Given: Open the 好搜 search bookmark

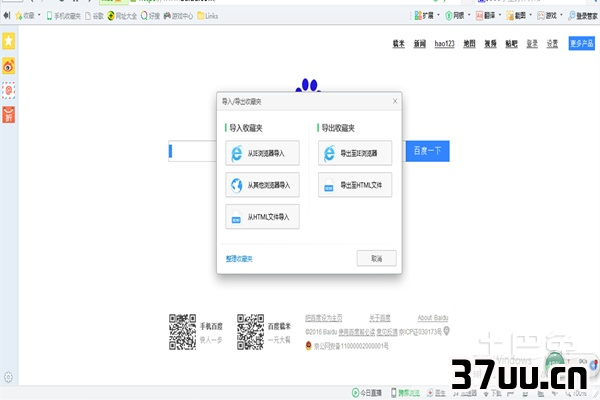Looking at the screenshot, I should click(x=150, y=16).
